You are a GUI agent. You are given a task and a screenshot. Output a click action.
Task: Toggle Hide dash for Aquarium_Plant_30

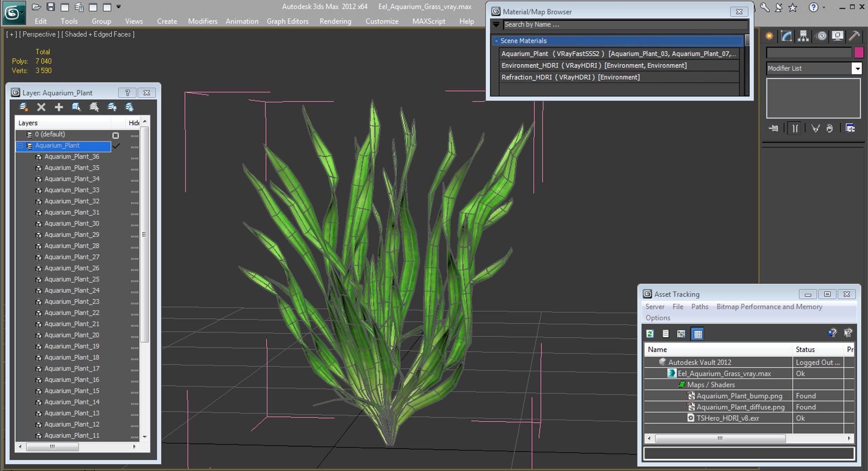[x=134, y=225]
